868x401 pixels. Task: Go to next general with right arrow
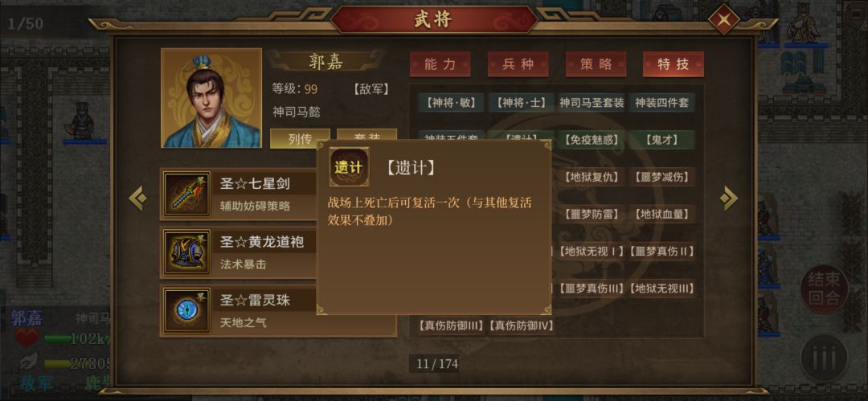(x=728, y=198)
